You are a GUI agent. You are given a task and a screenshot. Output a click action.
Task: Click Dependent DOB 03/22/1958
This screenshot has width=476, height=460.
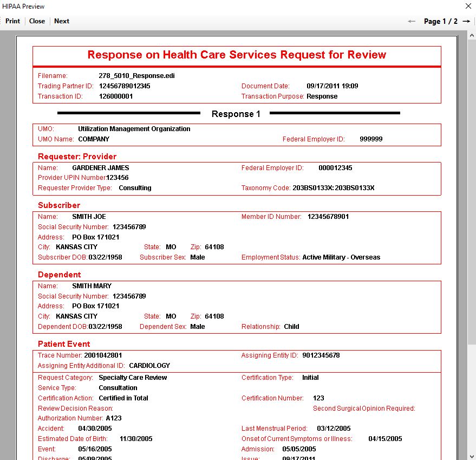[x=105, y=327]
